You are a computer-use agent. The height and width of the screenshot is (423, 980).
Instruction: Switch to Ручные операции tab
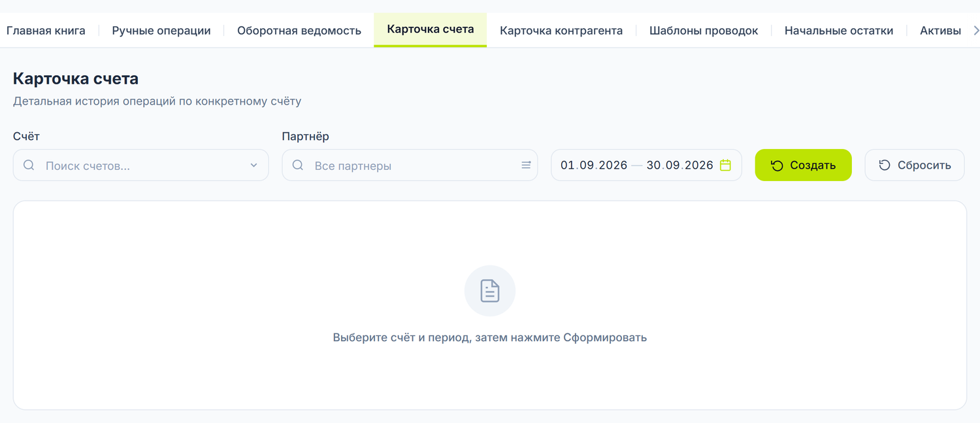(161, 30)
